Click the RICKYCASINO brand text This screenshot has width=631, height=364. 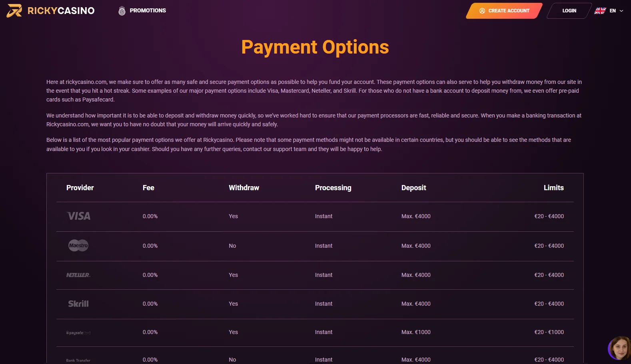pyautogui.click(x=61, y=11)
